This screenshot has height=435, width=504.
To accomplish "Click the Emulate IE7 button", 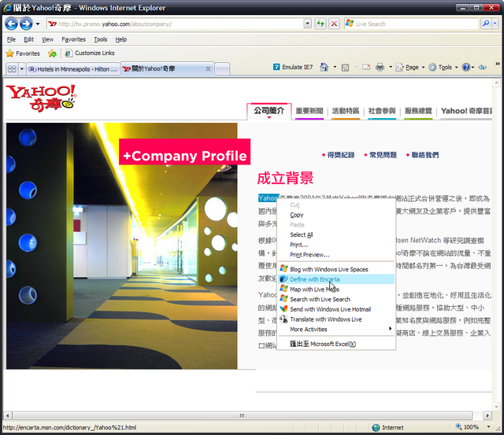I will (x=293, y=67).
